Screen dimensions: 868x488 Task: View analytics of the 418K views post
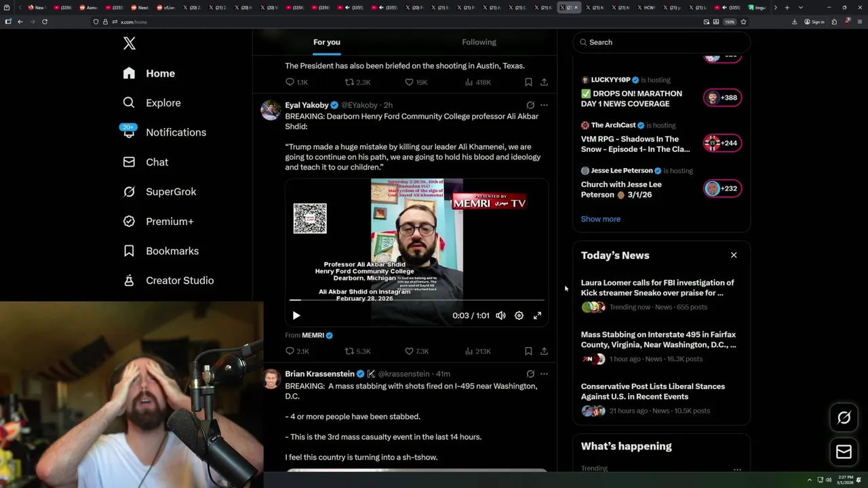point(477,82)
